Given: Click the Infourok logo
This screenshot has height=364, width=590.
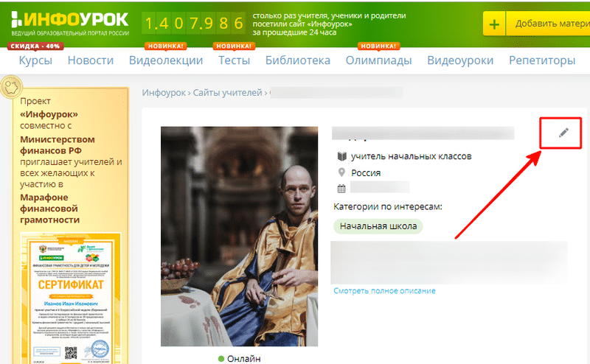Looking at the screenshot, I should [70, 24].
